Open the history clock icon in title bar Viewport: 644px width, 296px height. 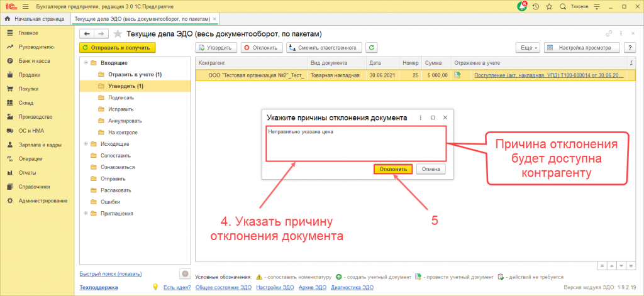tap(536, 7)
